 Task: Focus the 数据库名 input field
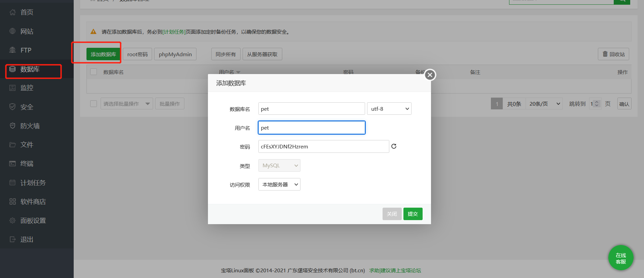pos(312,109)
